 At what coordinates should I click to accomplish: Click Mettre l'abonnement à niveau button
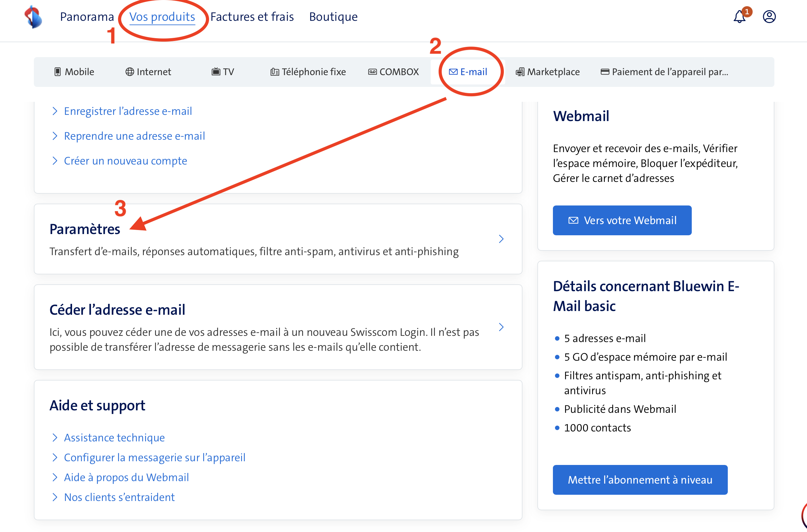(640, 480)
